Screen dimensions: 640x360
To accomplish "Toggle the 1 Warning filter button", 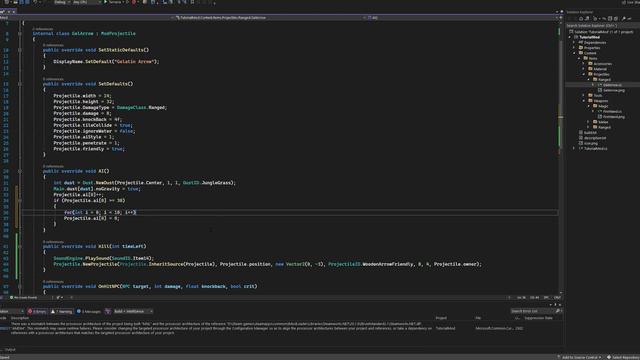I will 62,311.
